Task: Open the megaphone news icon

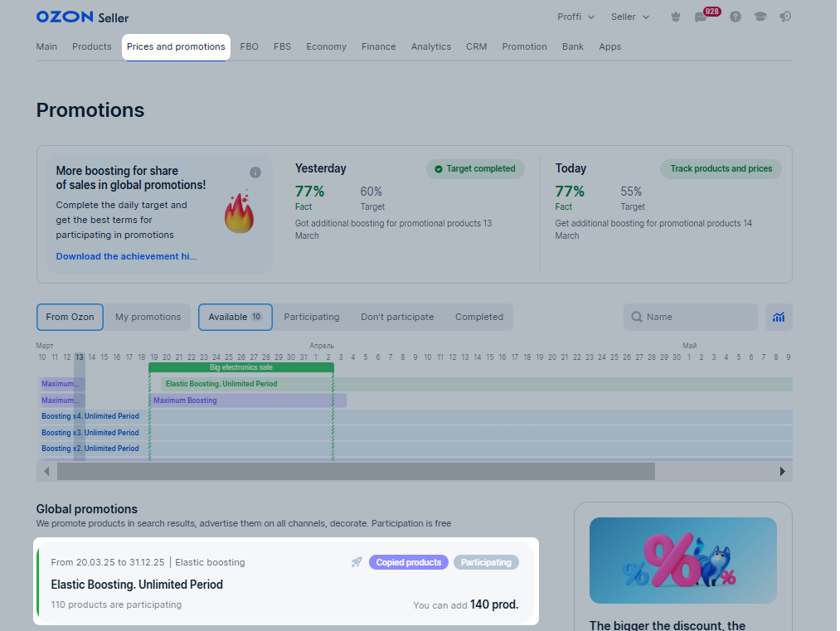Action: 784,17
